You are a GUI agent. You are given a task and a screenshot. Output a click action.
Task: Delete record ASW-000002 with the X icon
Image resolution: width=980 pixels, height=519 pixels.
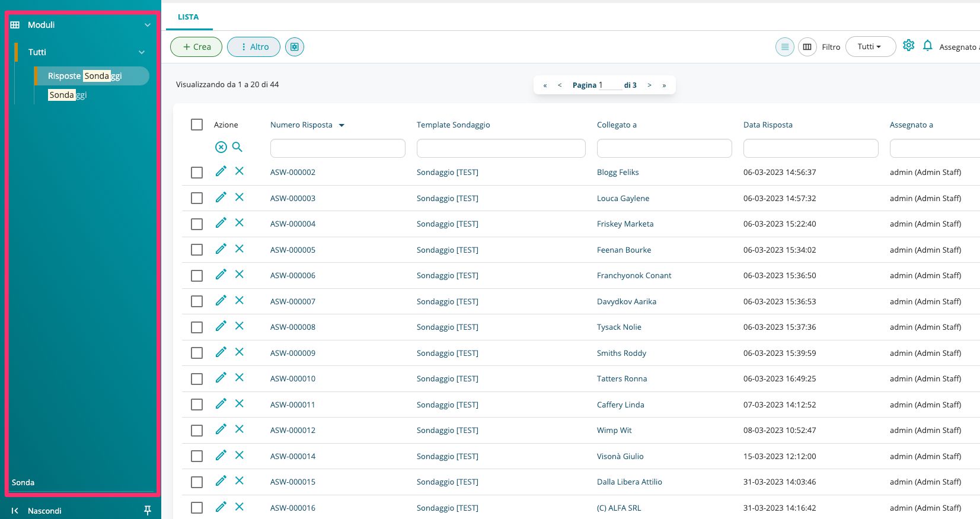(240, 171)
